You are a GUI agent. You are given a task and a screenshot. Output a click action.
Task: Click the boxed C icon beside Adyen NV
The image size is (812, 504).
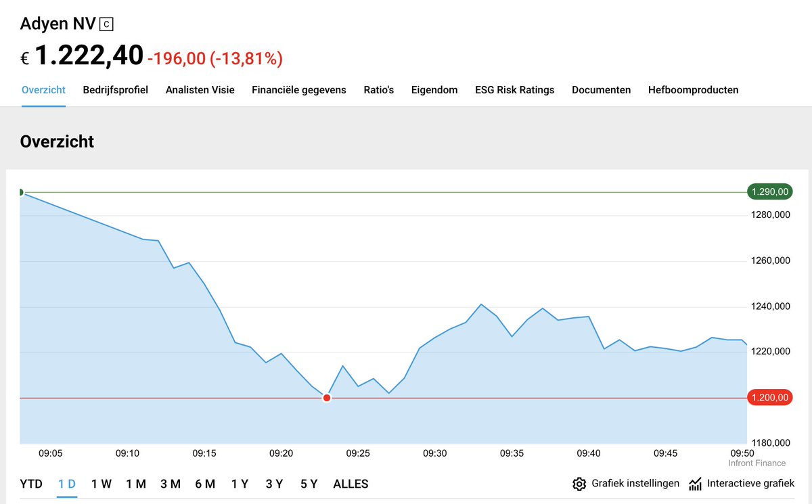(106, 24)
